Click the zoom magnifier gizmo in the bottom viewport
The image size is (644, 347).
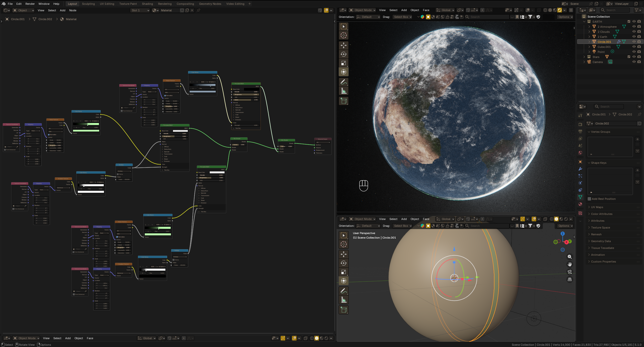pyautogui.click(x=569, y=257)
